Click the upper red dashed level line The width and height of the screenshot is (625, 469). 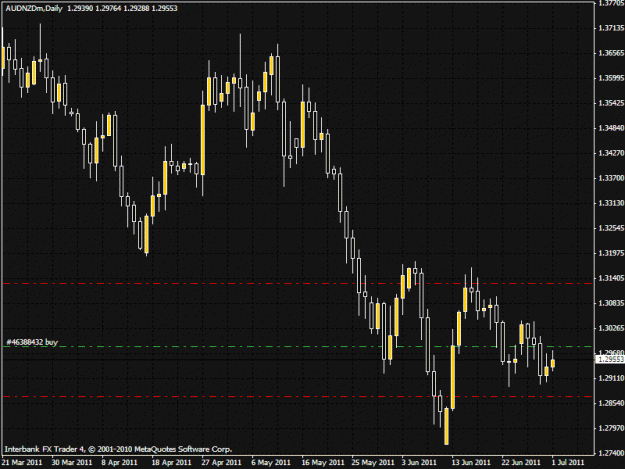298,284
